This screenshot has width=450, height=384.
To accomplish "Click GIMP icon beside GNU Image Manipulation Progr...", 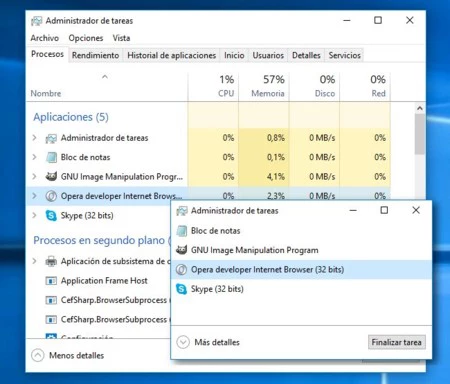I will pos(51,176).
